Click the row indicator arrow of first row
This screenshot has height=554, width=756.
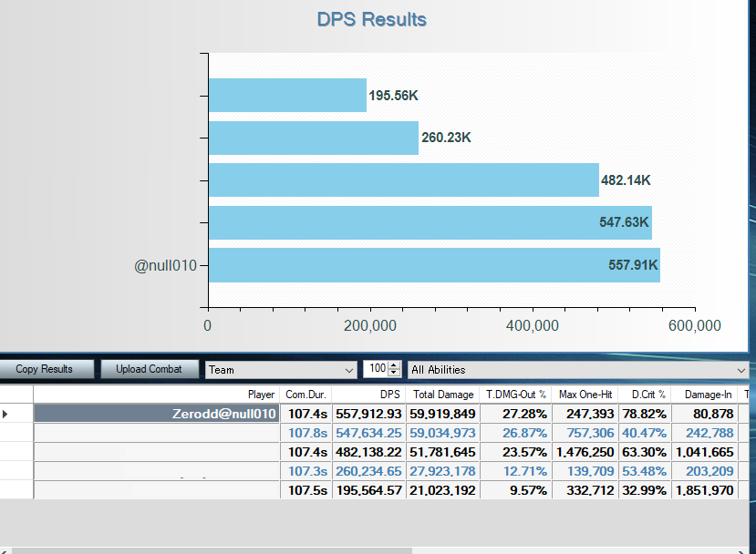[x=7, y=414]
